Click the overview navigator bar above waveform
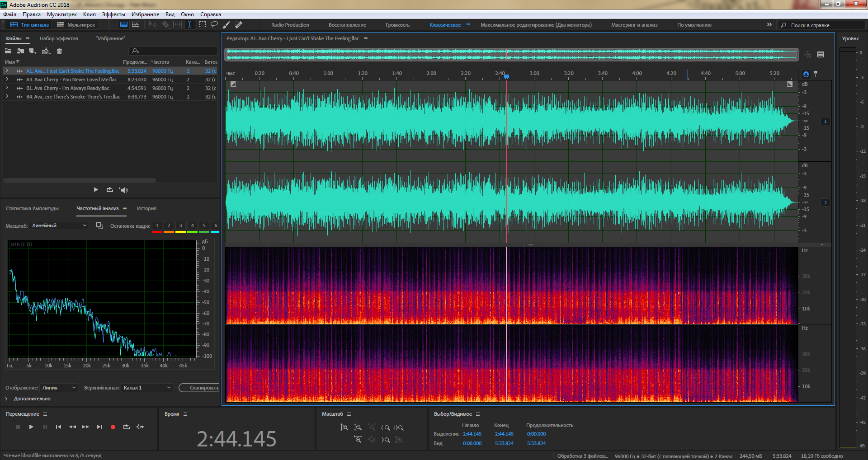Viewport: 868px width, 460px height. (x=512, y=55)
